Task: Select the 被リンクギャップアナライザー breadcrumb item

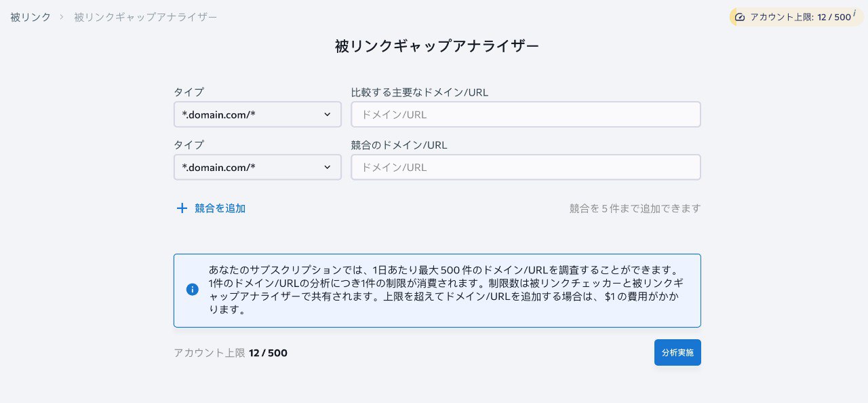Action: click(146, 17)
